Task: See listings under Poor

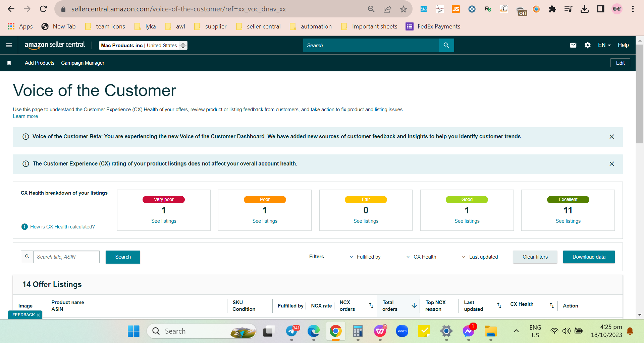Action: point(265,221)
